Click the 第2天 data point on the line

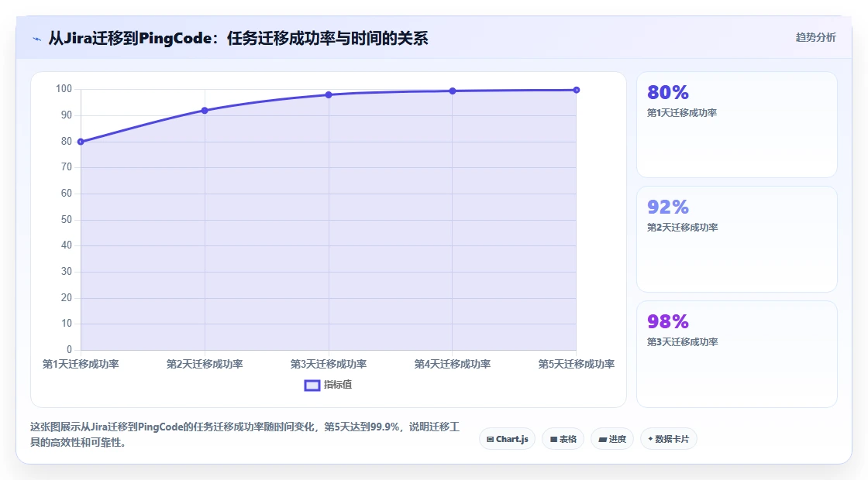(x=205, y=111)
